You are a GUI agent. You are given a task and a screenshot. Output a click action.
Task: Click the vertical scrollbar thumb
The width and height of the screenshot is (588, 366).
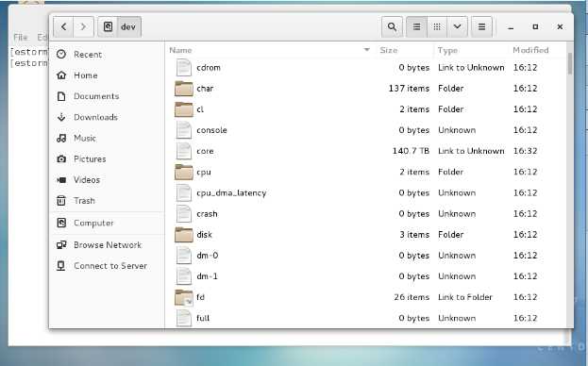pos(570,64)
